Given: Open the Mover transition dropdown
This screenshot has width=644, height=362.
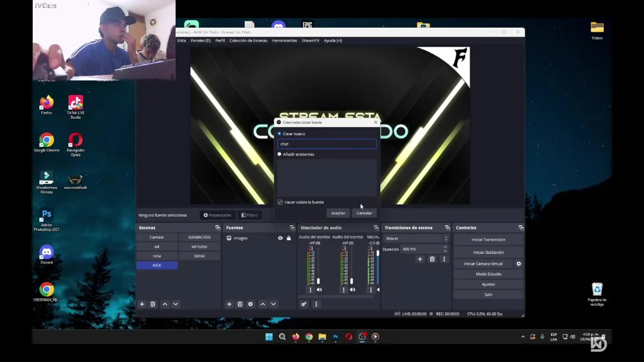Looking at the screenshot, I should (416, 238).
